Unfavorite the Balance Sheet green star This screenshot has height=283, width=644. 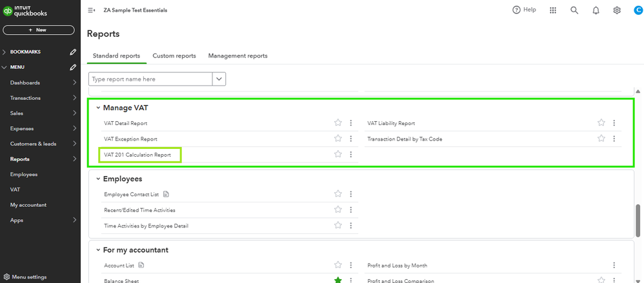click(x=337, y=280)
